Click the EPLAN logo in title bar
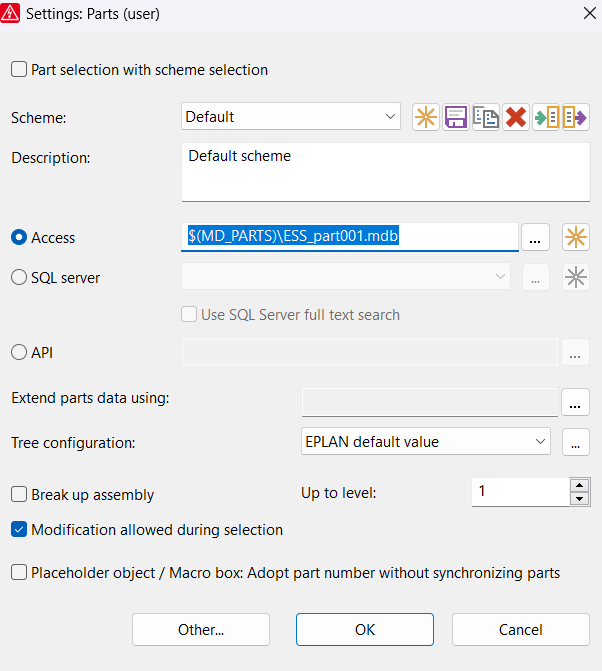 pyautogui.click(x=10, y=13)
